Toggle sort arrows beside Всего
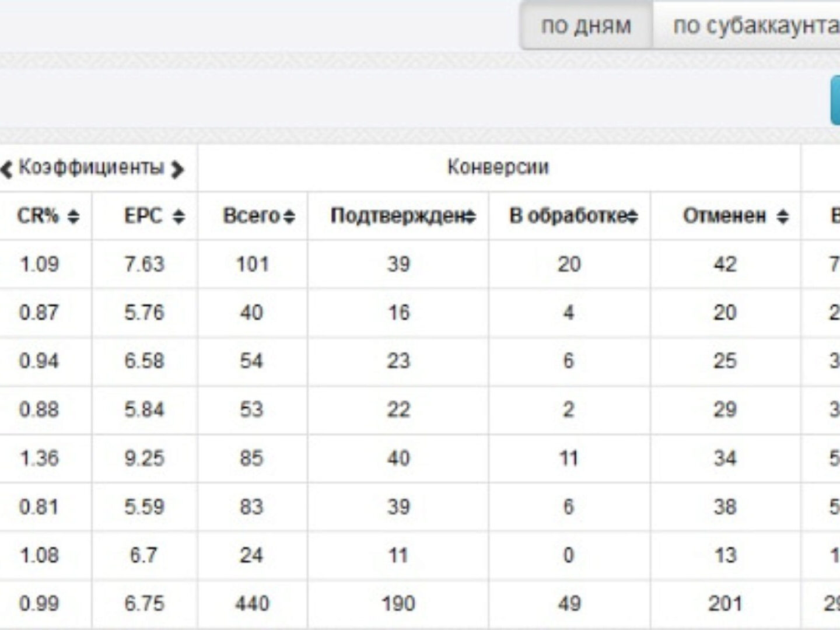 (289, 217)
